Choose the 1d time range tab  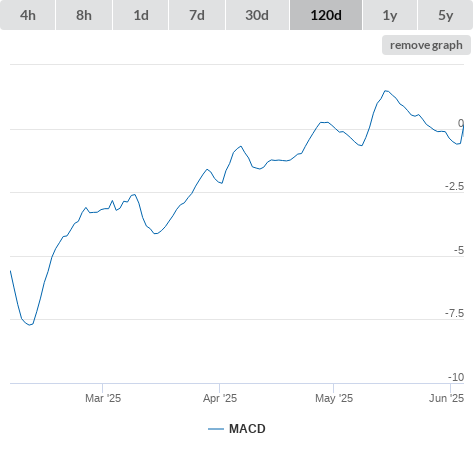coord(141,15)
